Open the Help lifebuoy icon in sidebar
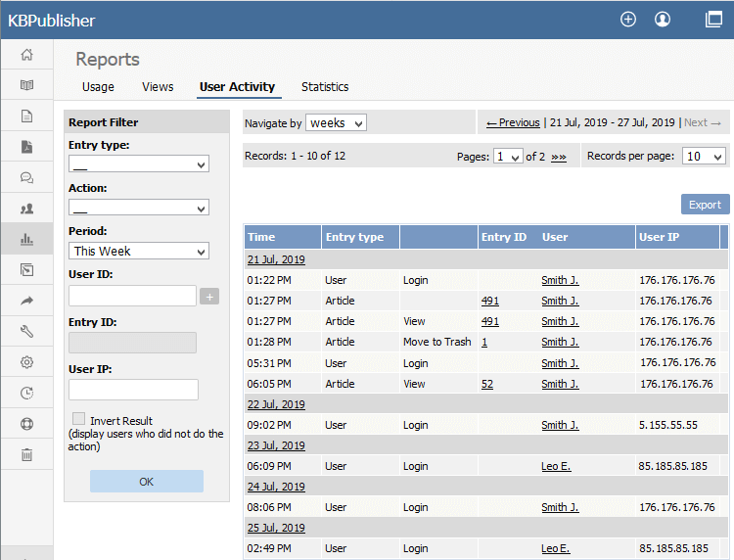 [x=26, y=424]
